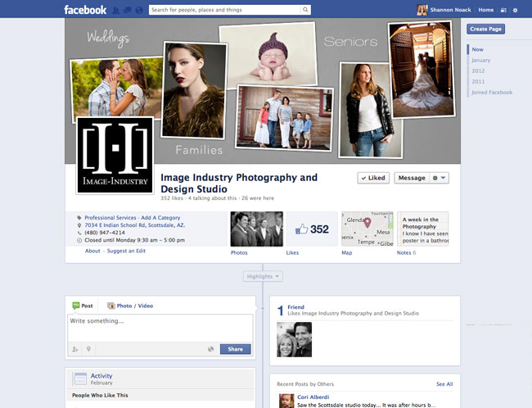The height and width of the screenshot is (408, 532).
Task: Jump to Now on timeline
Action: [x=477, y=50]
